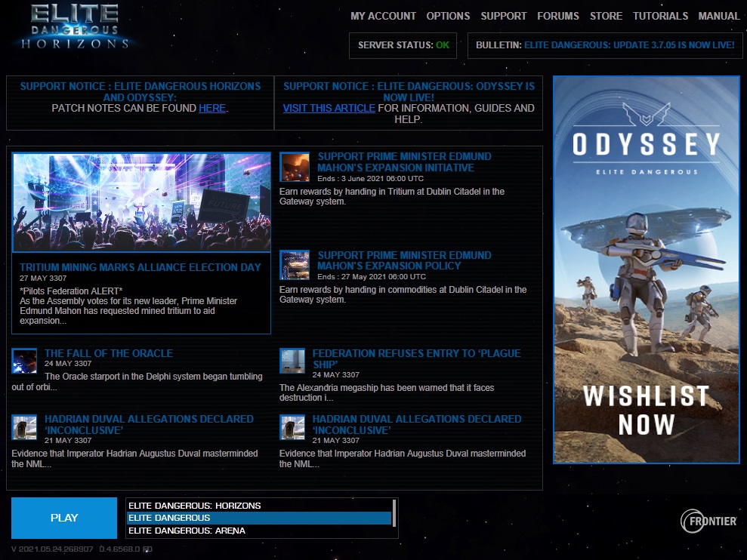This screenshot has width=747, height=560.
Task: Click the 'Ends : 3 June 2021 06:00 UTC' text
Action: (x=371, y=179)
